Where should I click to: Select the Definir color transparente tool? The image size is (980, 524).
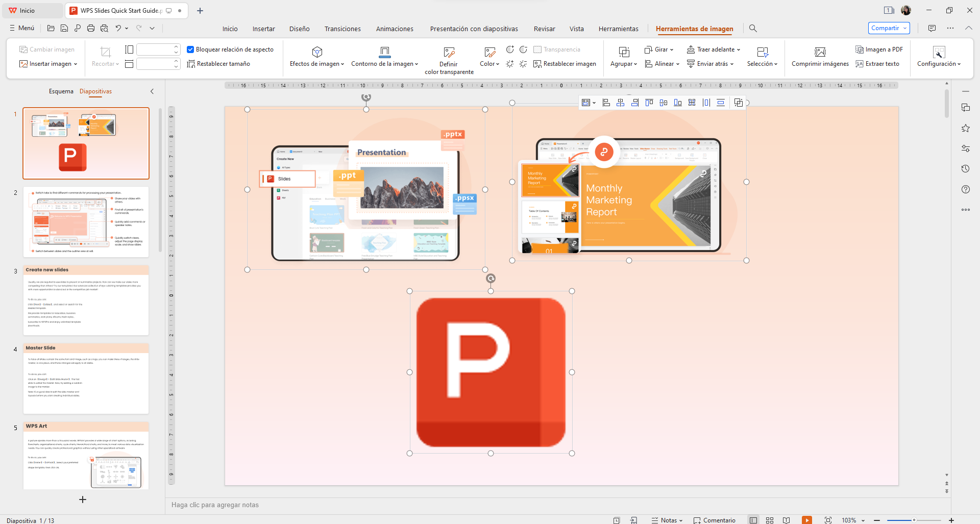click(x=449, y=52)
